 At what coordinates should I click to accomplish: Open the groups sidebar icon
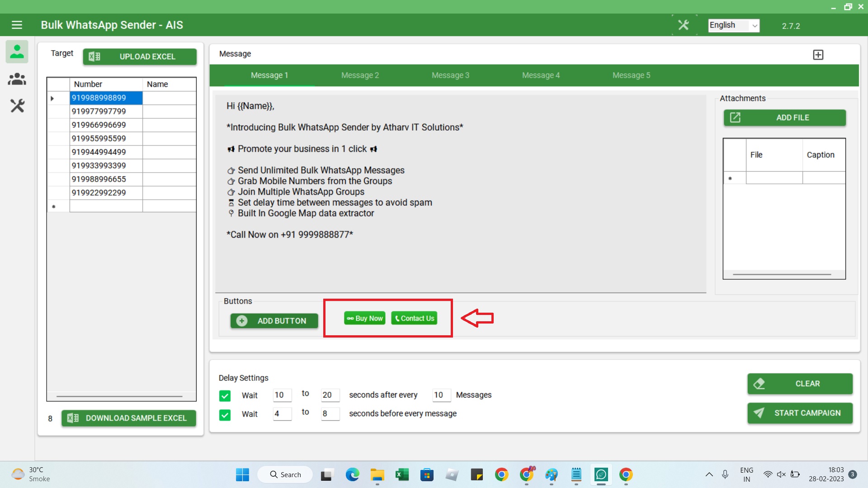[x=17, y=79]
